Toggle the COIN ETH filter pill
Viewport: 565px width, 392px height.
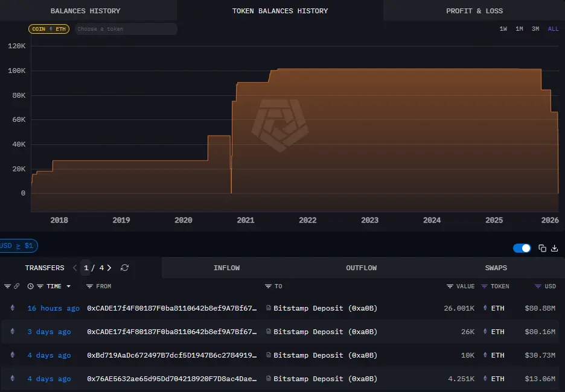[x=48, y=28]
